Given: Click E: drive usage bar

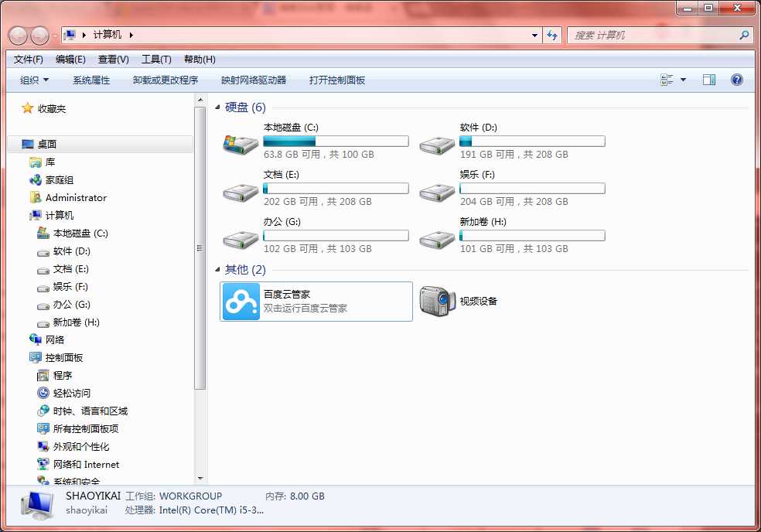Looking at the screenshot, I should (336, 189).
